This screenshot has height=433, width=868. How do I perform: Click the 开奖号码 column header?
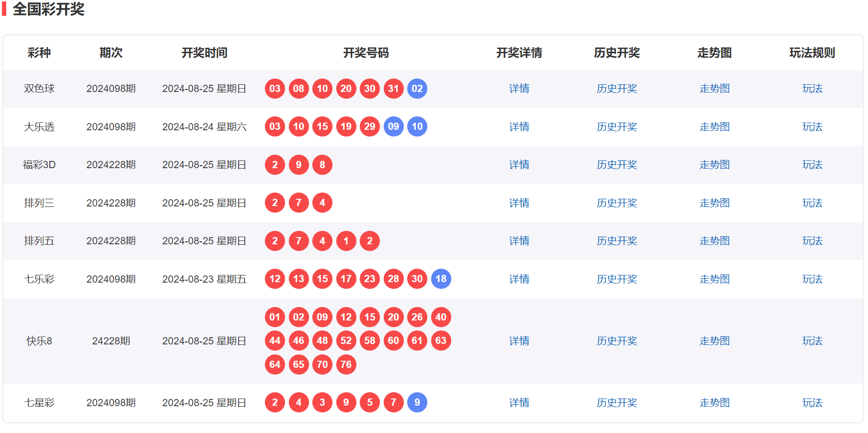[x=366, y=53]
